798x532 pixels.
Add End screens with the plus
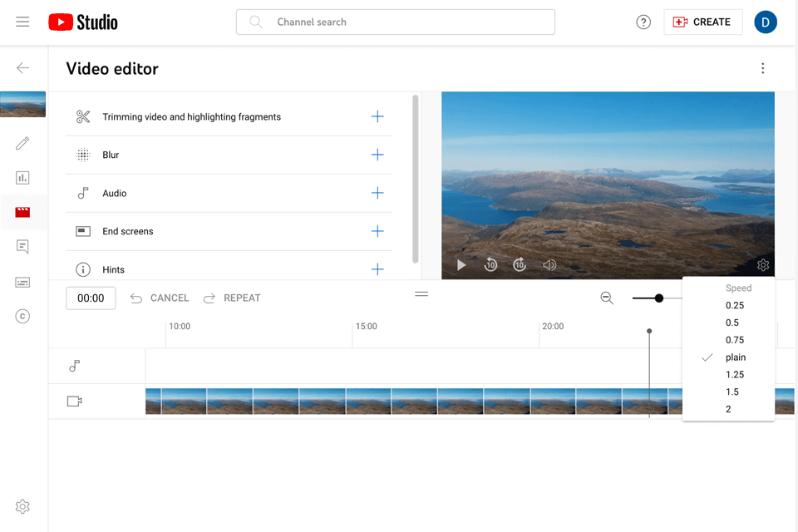(x=377, y=231)
